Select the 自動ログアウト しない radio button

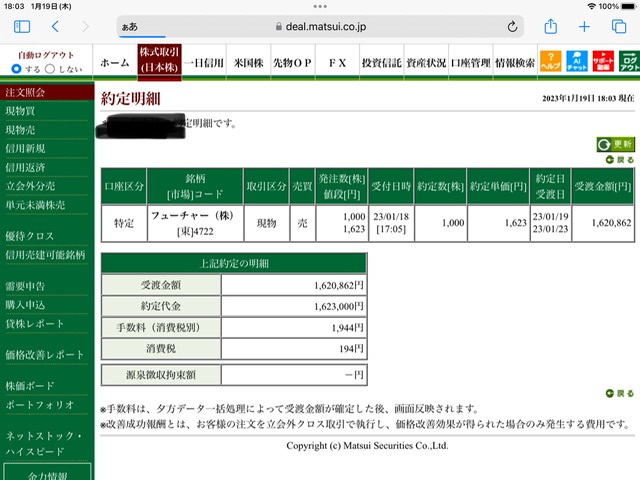(x=50, y=69)
